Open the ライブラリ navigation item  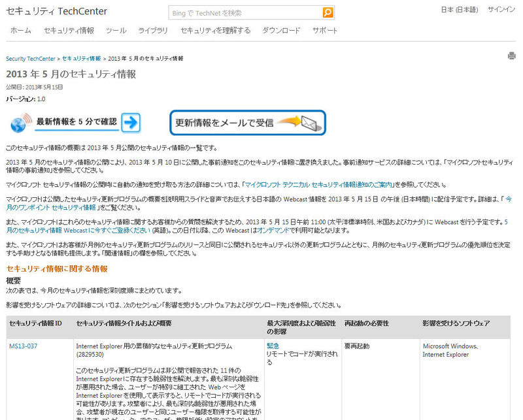pyautogui.click(x=153, y=31)
